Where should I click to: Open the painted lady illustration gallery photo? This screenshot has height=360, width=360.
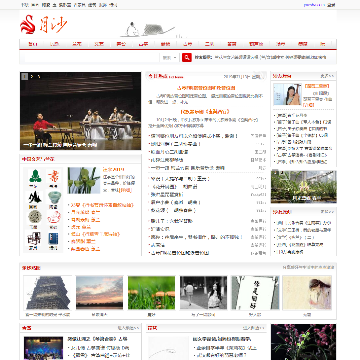tap(307, 293)
